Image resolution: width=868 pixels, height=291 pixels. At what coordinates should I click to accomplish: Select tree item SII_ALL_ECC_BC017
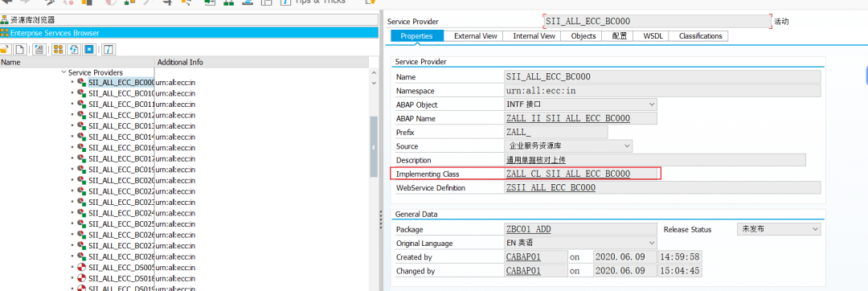click(121, 159)
